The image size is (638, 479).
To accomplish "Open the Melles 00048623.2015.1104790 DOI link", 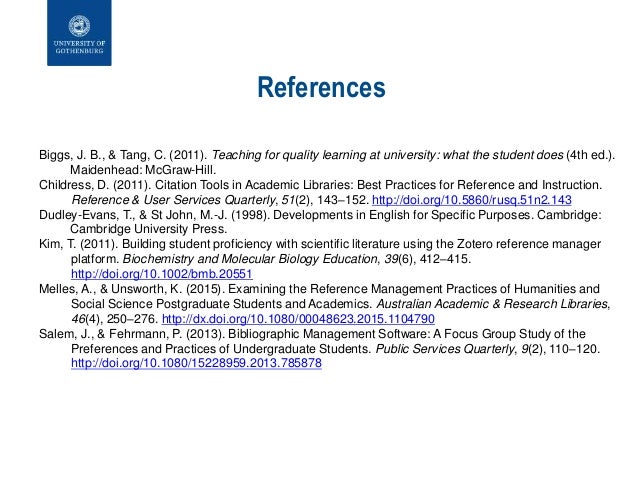I will (298, 319).
